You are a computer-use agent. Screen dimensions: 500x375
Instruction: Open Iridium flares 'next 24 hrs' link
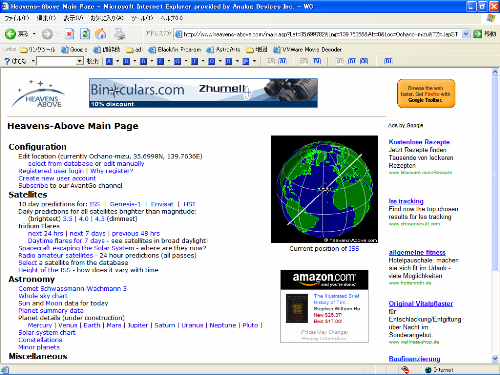pyautogui.click(x=46, y=233)
